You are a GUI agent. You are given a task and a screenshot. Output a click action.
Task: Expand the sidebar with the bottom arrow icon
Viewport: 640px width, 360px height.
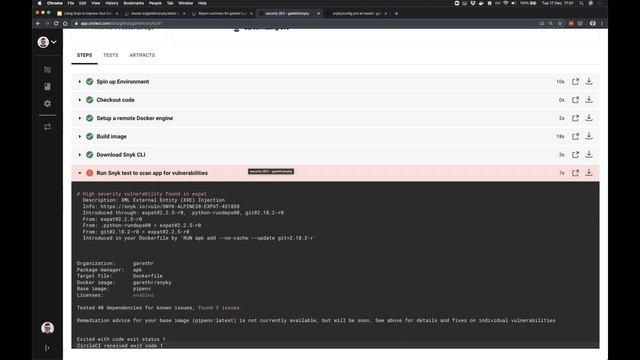pos(47,348)
